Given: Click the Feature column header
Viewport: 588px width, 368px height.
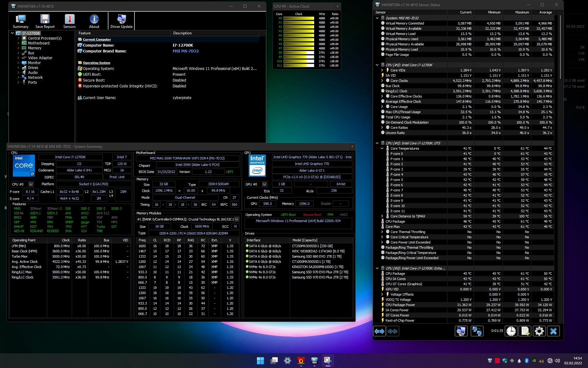Looking at the screenshot, I should click(123, 33).
